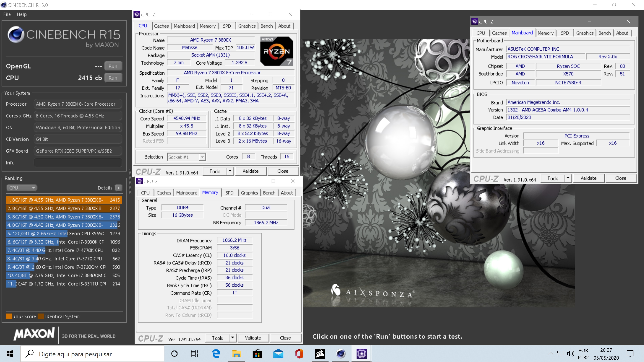Click the Cinebench R15 sphere logo
The height and width of the screenshot is (362, 644).
16,34
